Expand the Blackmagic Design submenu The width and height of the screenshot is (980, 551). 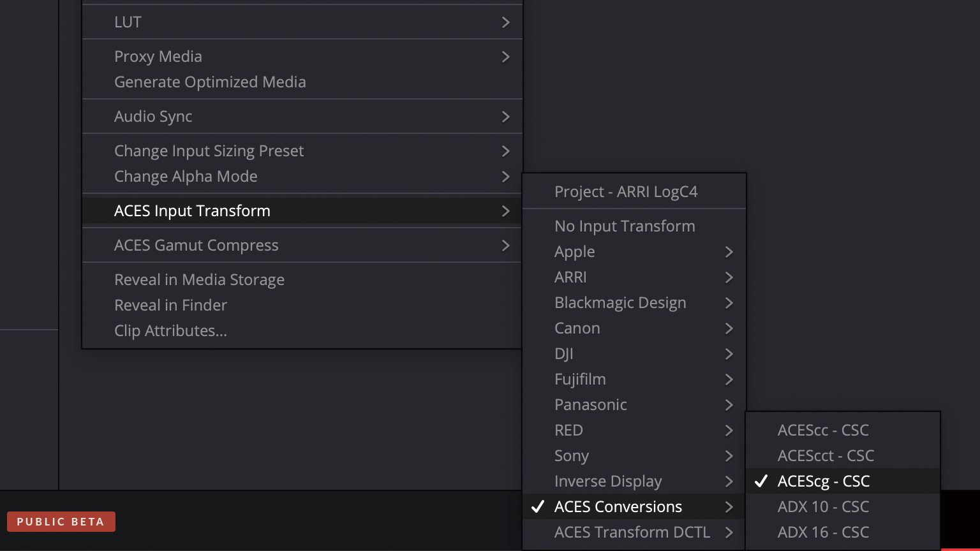pyautogui.click(x=634, y=303)
